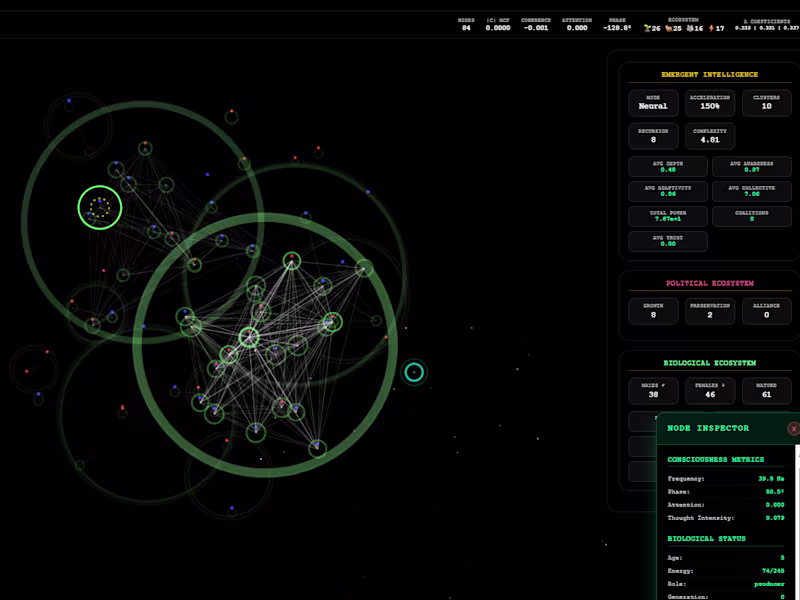Click the paw ecosystem icon in the top bar
Screen dimensions: 800x600
coord(689,28)
